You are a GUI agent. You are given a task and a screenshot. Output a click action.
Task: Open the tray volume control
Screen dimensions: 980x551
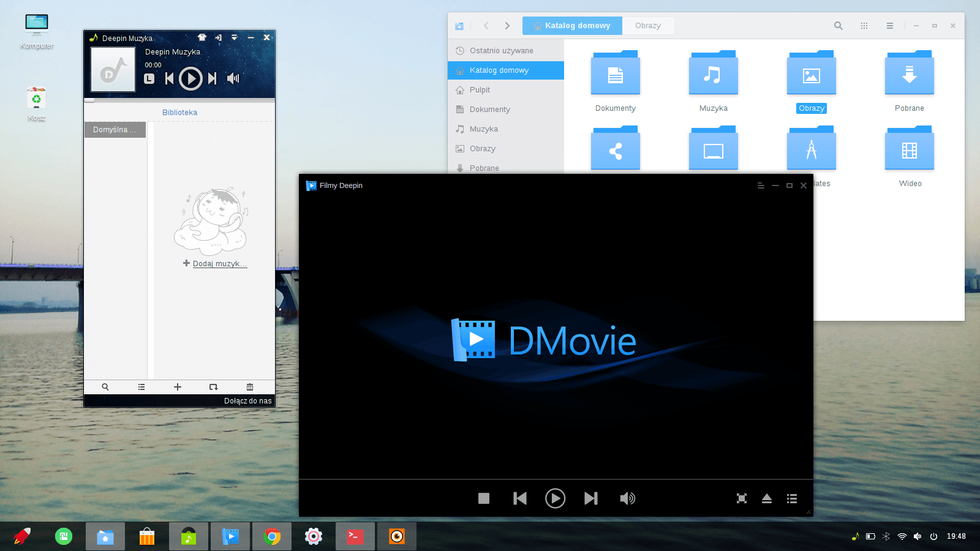(918, 536)
